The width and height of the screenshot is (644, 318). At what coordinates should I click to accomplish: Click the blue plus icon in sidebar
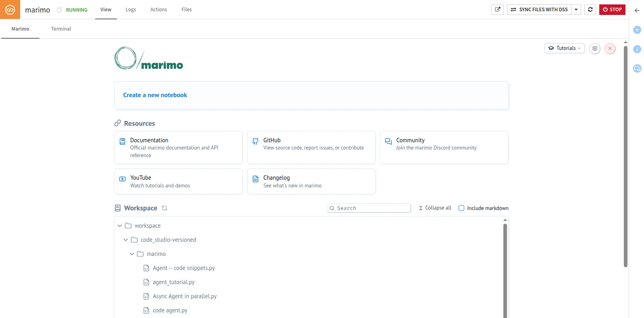637,30
